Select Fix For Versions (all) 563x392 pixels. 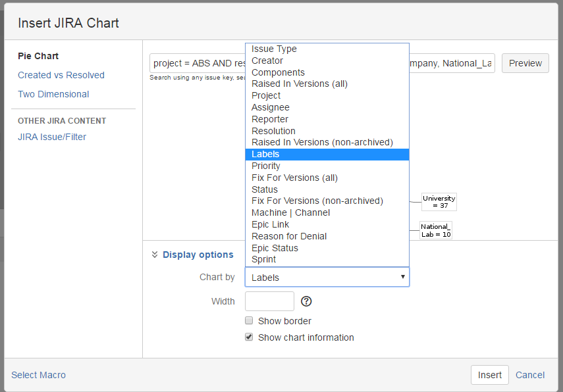click(327, 178)
